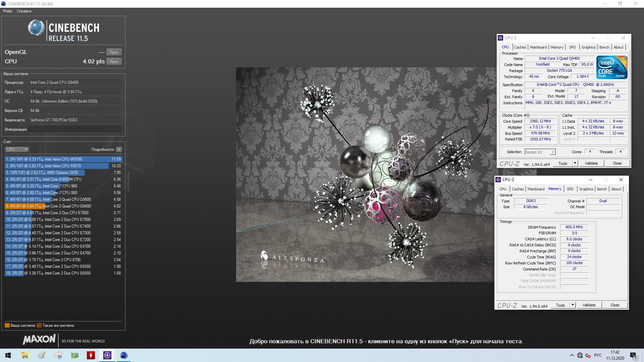Viewport: 644px width, 362px height.
Task: Click Validate in lower CPU-Z window
Action: [x=589, y=305]
